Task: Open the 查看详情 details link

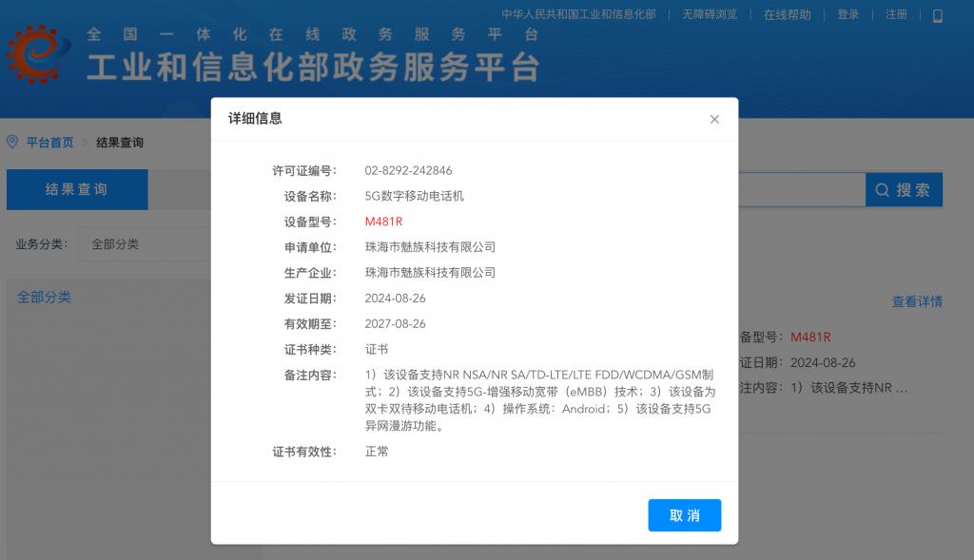Action: [917, 301]
